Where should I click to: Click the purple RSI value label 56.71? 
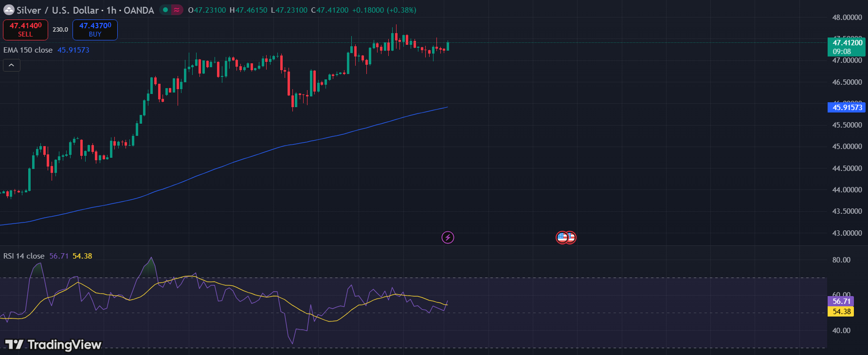[x=841, y=301]
